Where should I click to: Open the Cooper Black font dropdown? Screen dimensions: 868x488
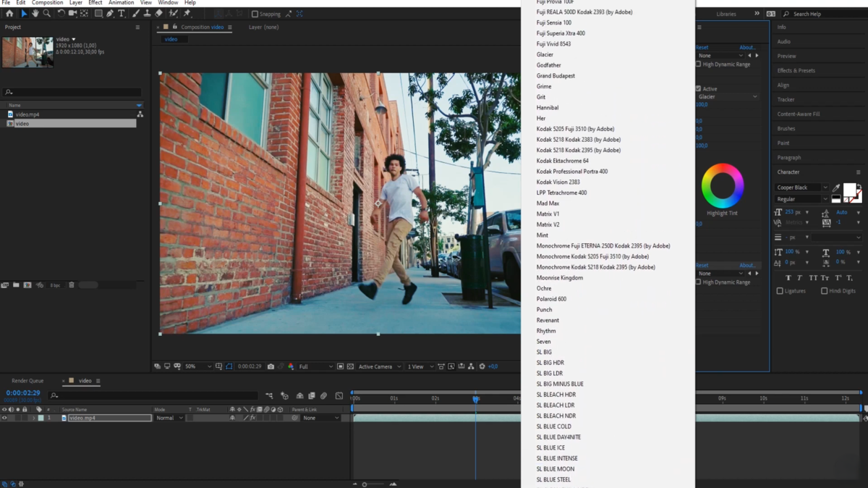coord(802,188)
